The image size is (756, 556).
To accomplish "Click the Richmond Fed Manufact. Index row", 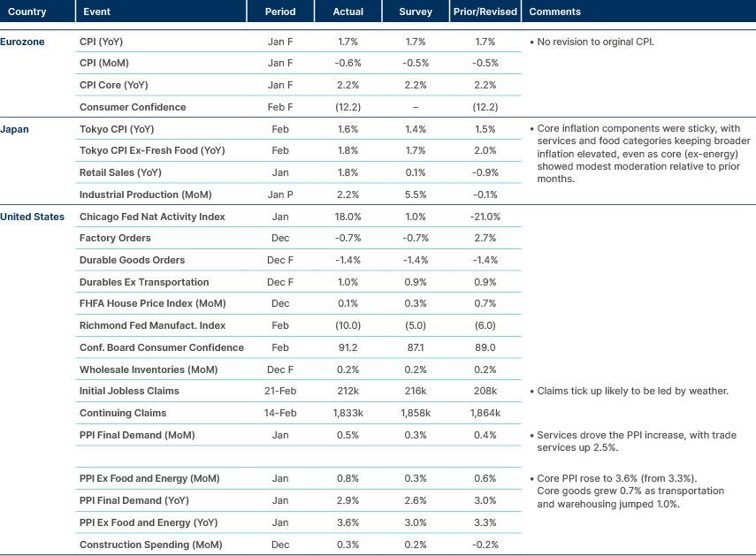I will click(x=145, y=325).
